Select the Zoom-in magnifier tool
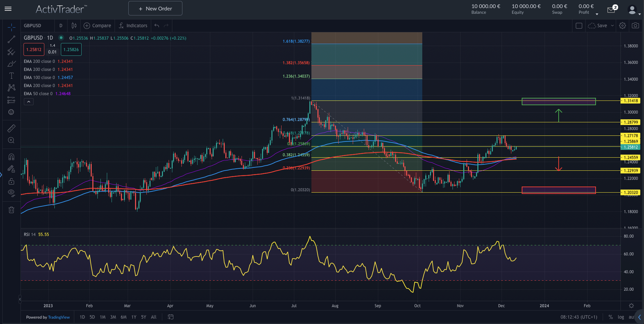The image size is (644, 324). [x=11, y=140]
